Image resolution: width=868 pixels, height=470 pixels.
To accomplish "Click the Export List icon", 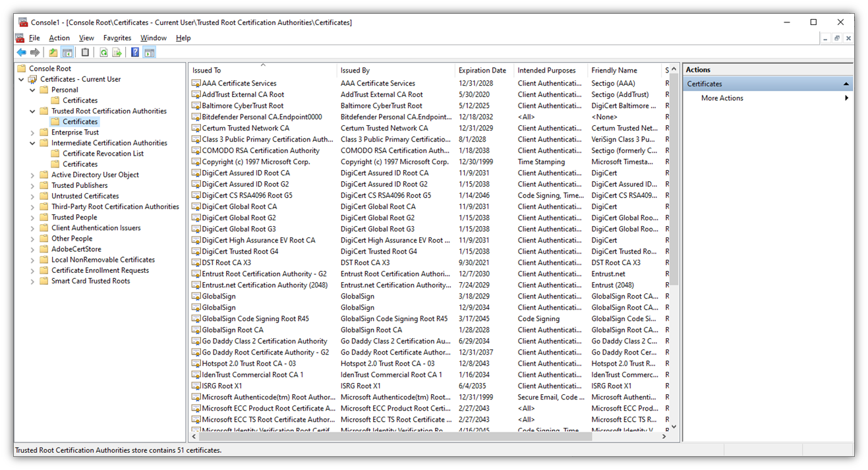I will click(x=117, y=52).
